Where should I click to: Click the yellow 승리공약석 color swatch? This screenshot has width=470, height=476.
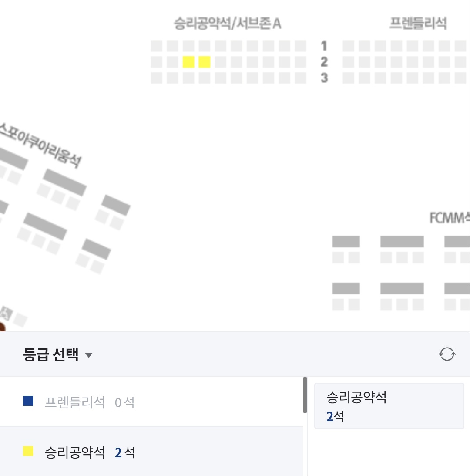coord(28,451)
